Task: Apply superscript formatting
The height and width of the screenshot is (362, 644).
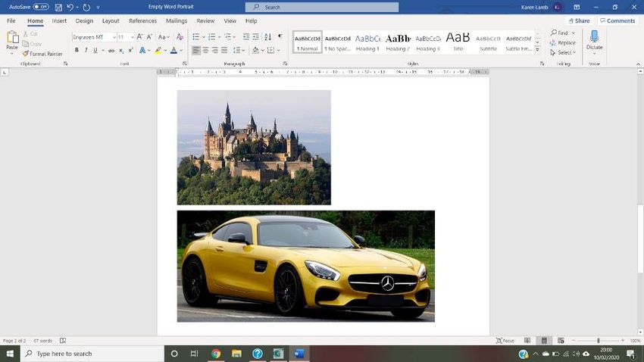Action: click(x=130, y=50)
